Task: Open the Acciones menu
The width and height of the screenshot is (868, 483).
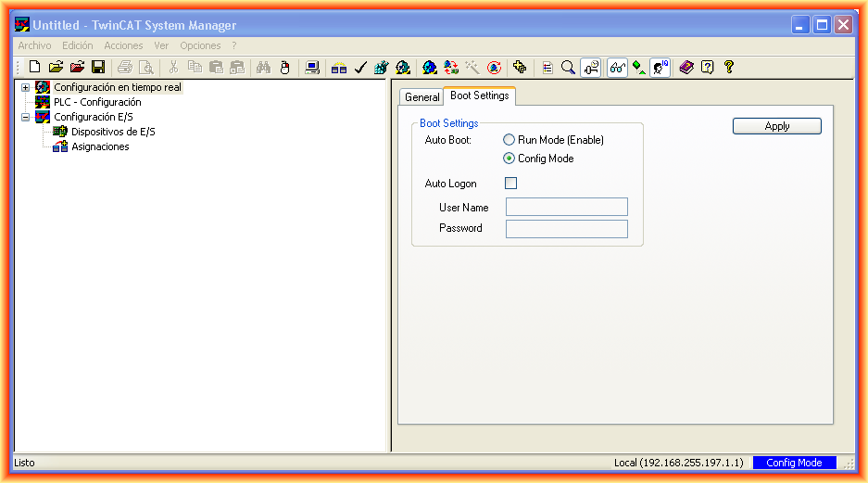Action: click(123, 45)
